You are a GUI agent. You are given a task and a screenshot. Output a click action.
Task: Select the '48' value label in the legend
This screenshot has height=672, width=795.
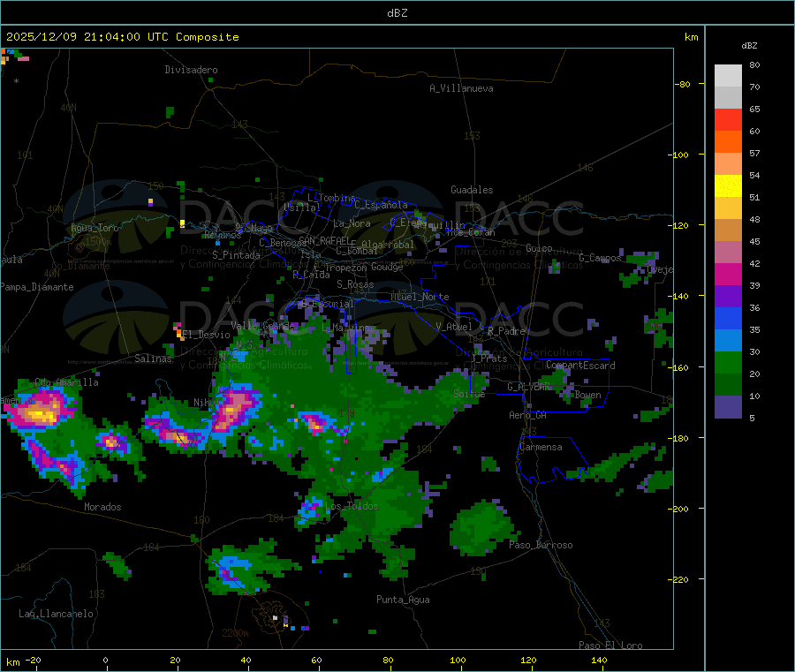(x=754, y=220)
